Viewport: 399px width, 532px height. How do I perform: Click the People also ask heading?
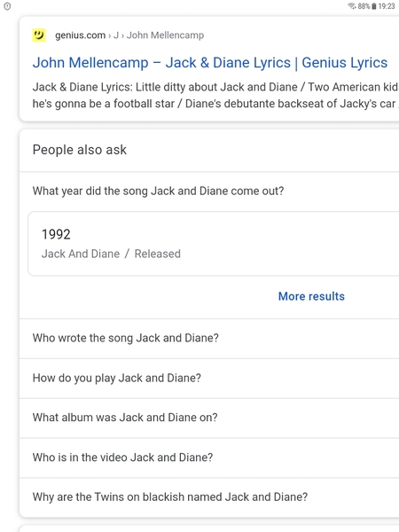(80, 150)
